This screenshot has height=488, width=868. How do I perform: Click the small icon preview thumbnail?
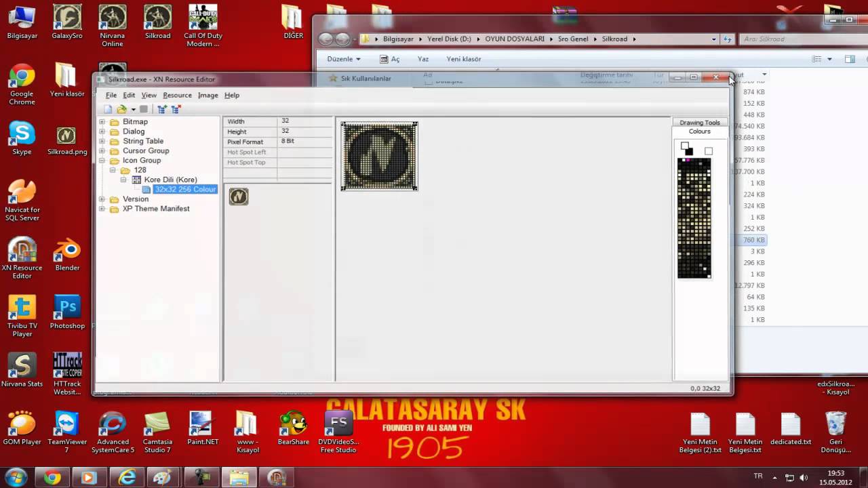[239, 197]
